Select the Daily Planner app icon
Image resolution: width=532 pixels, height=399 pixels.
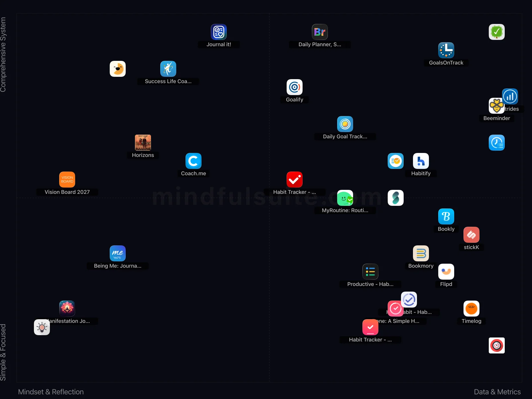pos(320,32)
